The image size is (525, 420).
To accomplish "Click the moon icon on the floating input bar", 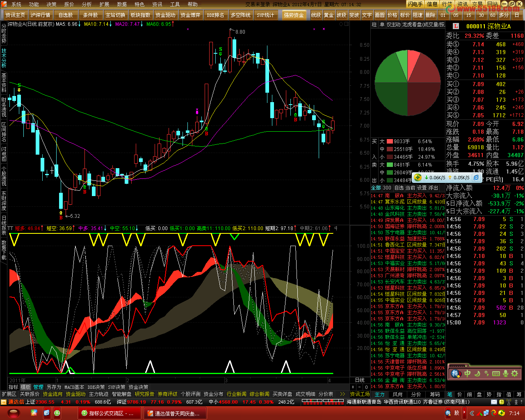I will coord(477,373).
